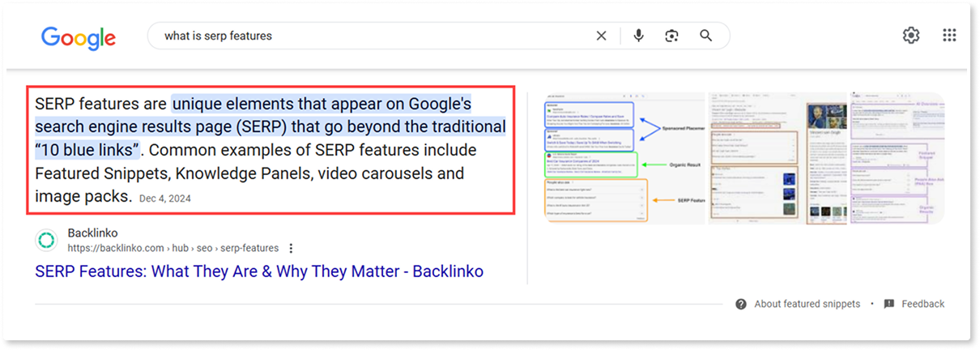This screenshot has height=350, width=980.
Task: Open the rightmost purple-outlined image thumbnail
Action: coord(896,159)
